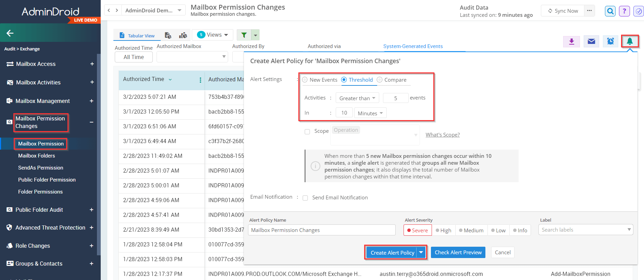Screen dimensions: 644x280
Task: Click the alert bell icon
Action: click(x=630, y=42)
